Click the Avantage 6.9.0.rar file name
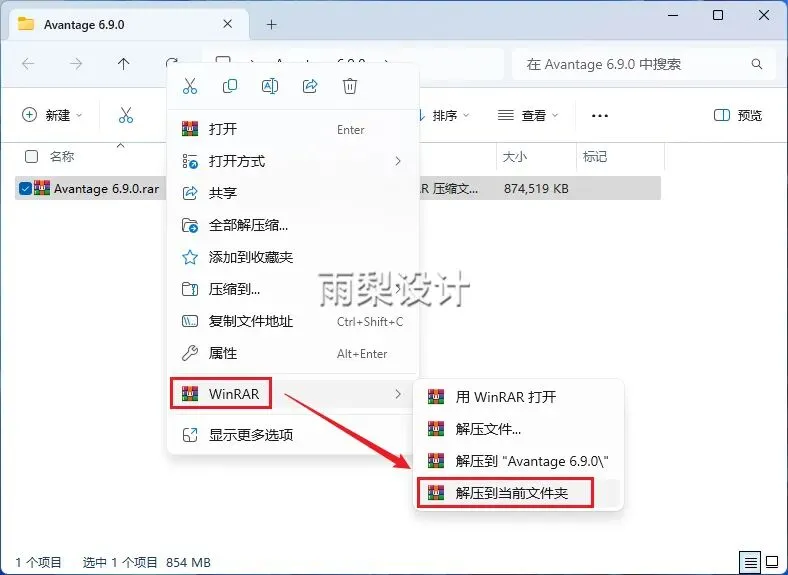This screenshot has height=575, width=788. (x=107, y=189)
